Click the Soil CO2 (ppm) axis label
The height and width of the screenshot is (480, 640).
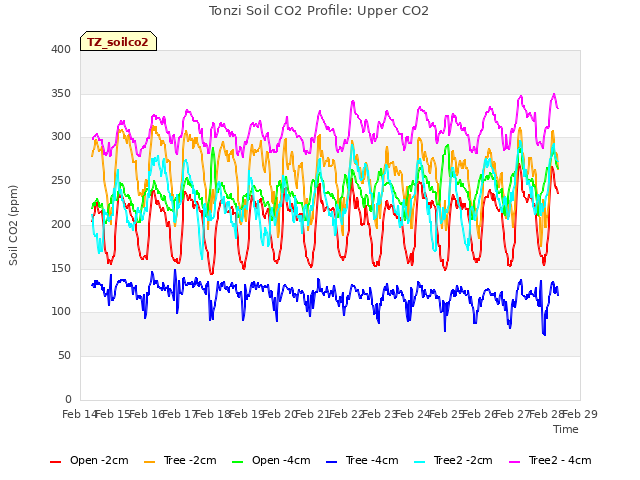(13, 225)
